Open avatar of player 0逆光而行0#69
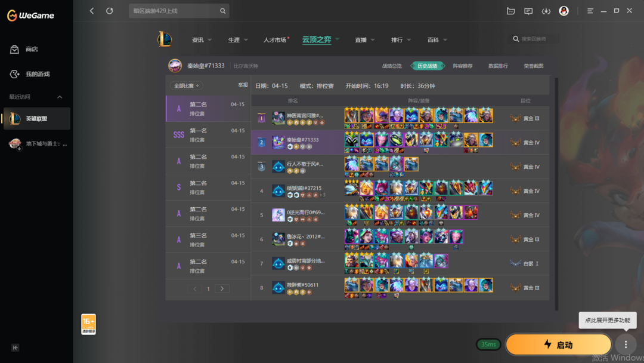644x363 pixels. [x=278, y=215]
